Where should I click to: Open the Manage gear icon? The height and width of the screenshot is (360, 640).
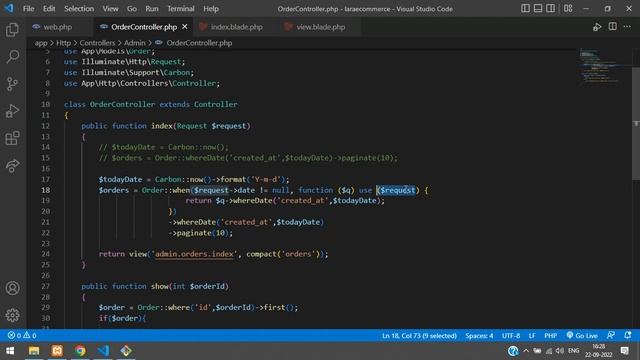(12, 315)
